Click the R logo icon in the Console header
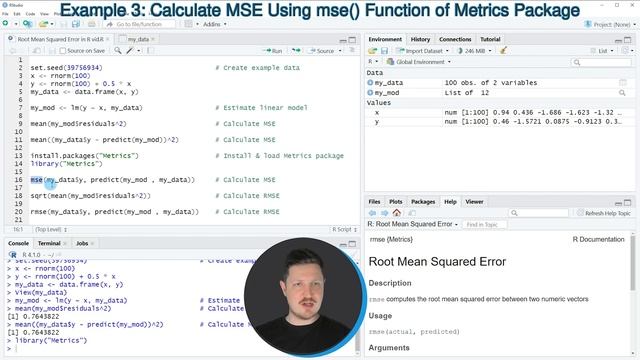 pyautogui.click(x=13, y=255)
